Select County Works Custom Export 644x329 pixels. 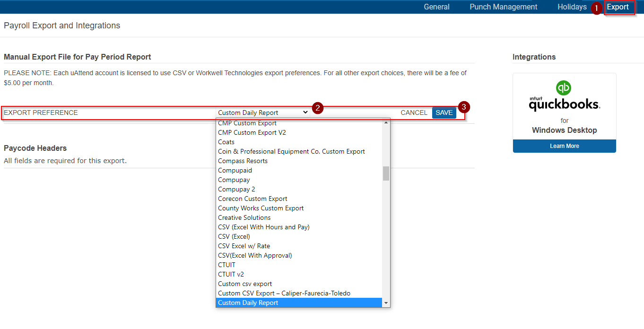click(x=261, y=208)
